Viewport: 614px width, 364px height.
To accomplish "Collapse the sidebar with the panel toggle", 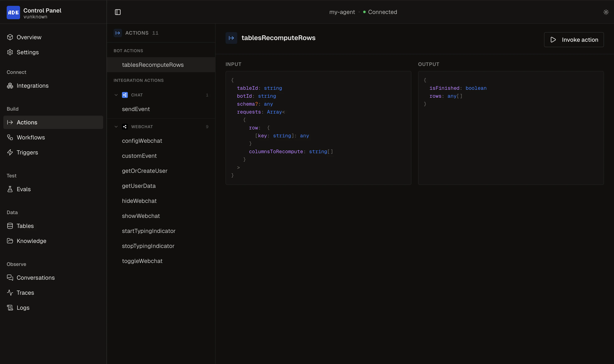I will (118, 12).
